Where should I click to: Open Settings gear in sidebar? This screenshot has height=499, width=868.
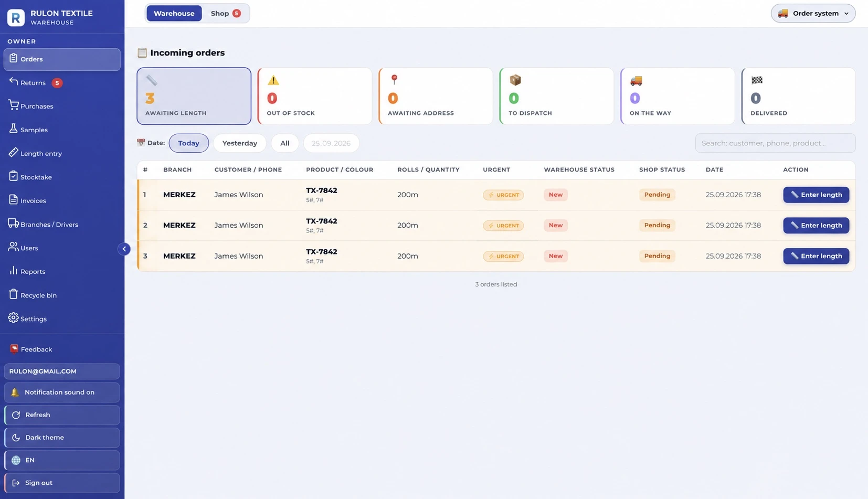13,318
